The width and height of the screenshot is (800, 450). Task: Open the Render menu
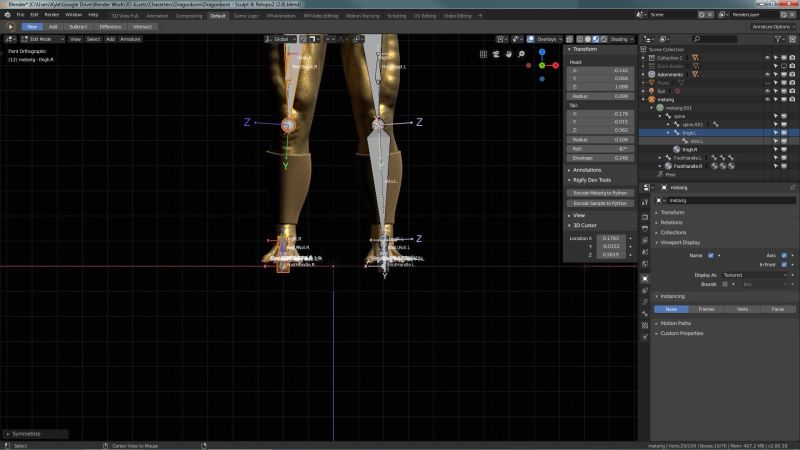click(52, 15)
